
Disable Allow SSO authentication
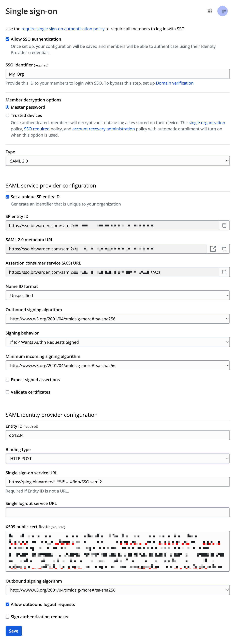(7, 39)
